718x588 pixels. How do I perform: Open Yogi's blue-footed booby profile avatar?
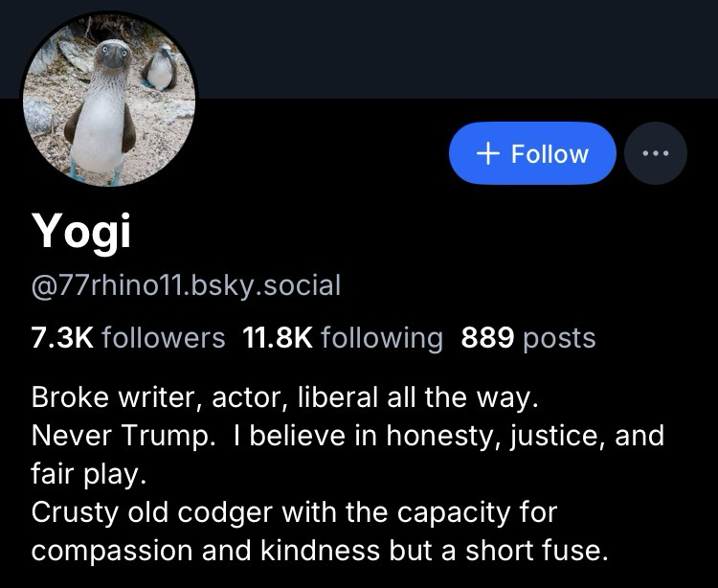pyautogui.click(x=108, y=100)
